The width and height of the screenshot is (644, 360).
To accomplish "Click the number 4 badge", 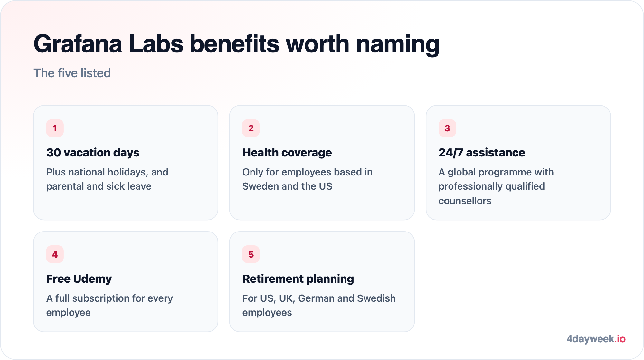I will point(55,254).
